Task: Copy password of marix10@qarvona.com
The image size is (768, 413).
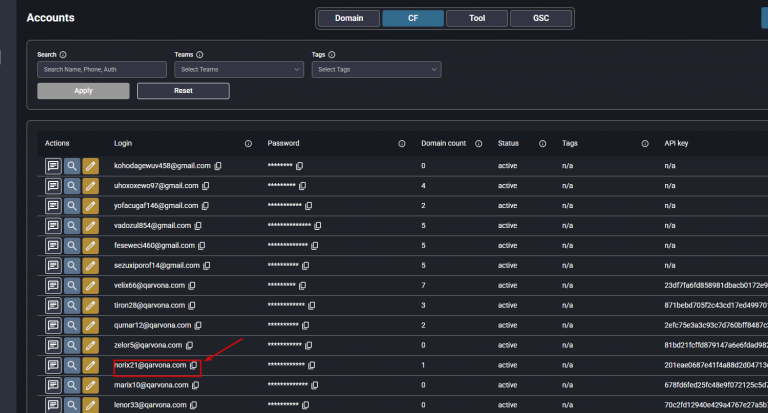Action: click(x=314, y=385)
